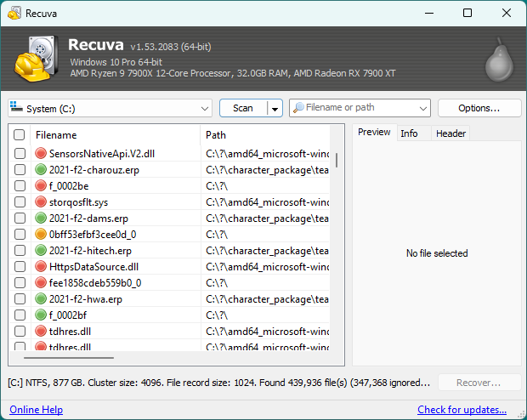Click the path cell of HttpsDataSource.dll
Viewport: 527px width, 420px height.
[x=267, y=267]
